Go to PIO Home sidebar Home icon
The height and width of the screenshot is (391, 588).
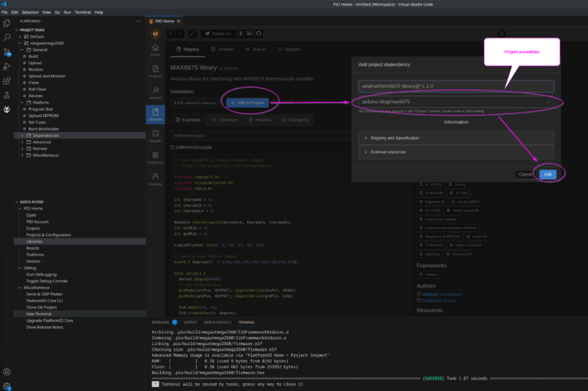(x=155, y=50)
